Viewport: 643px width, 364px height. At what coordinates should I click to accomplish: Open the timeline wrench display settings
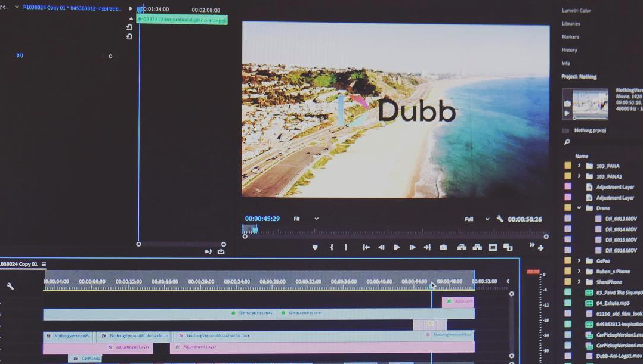[10, 286]
